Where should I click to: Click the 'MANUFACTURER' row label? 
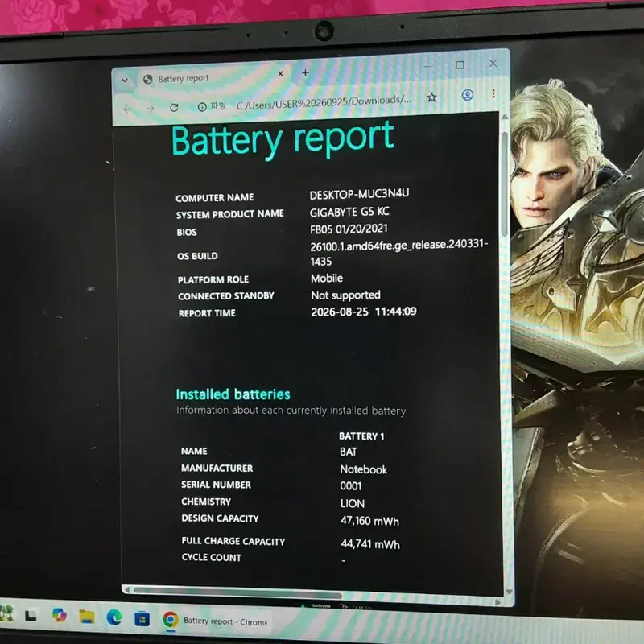[x=217, y=469]
